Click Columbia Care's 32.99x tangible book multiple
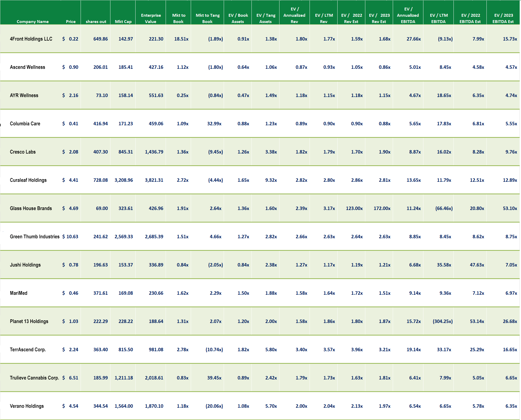521x420 pixels. pyautogui.click(x=214, y=124)
